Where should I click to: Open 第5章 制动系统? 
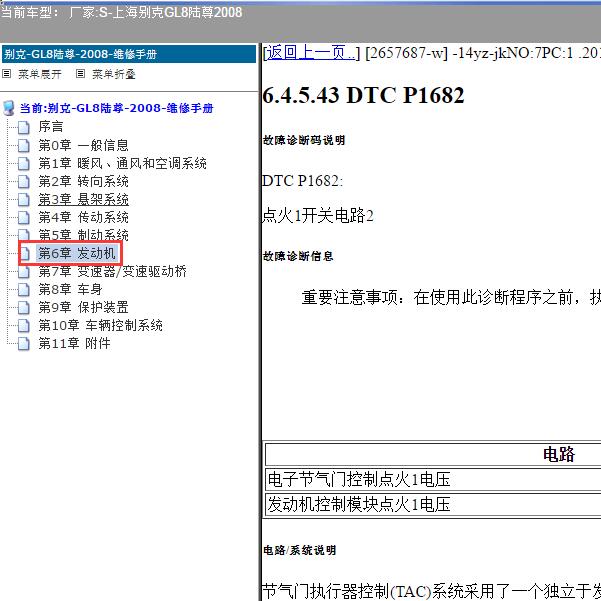83,235
